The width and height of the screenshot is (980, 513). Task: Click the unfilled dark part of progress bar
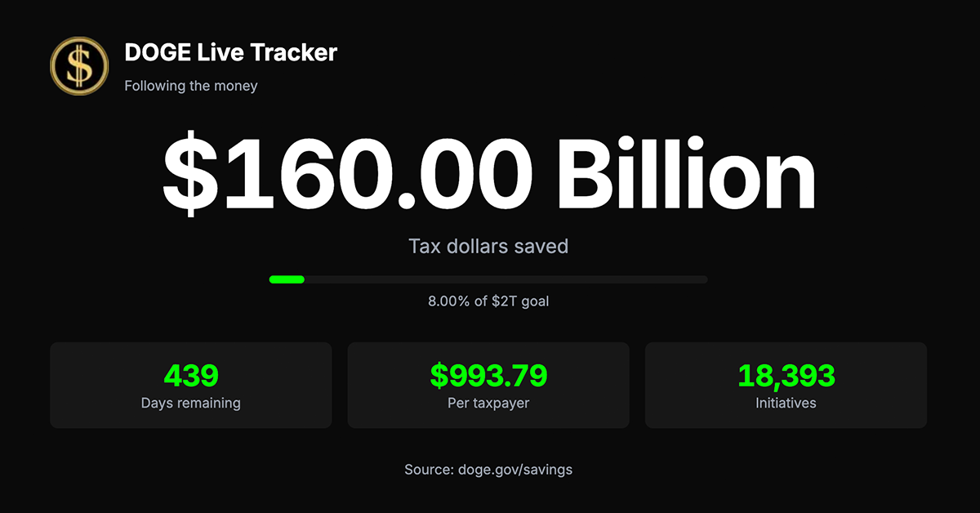pos(506,279)
